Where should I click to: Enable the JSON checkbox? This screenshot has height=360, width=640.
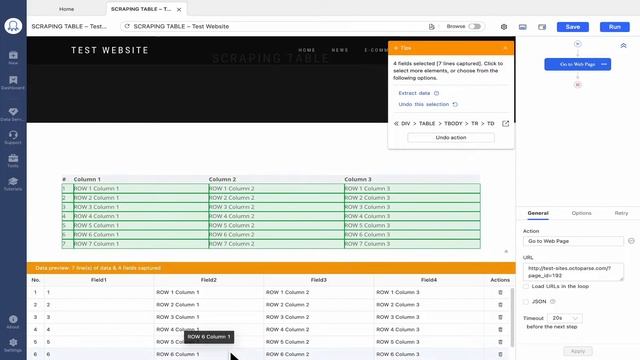526,302
